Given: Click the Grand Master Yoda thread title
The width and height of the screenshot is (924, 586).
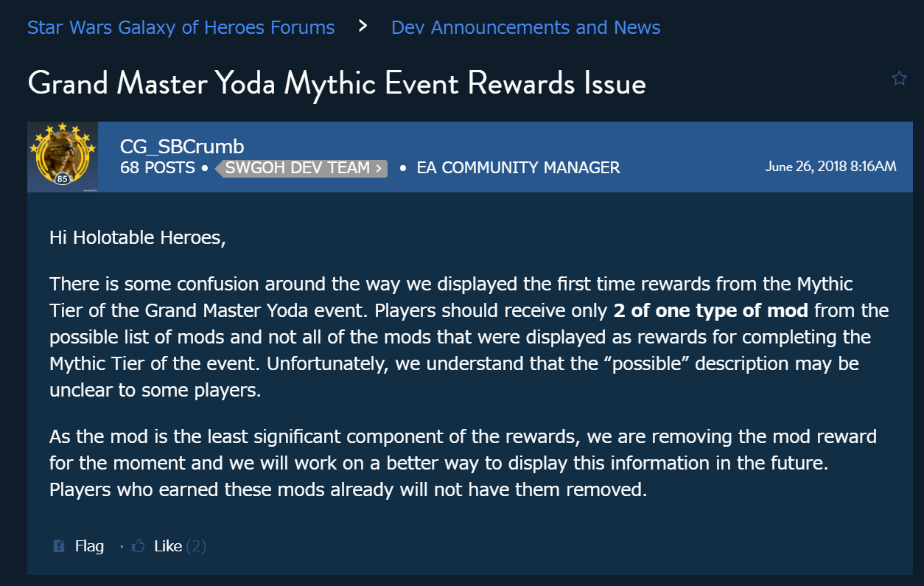Looking at the screenshot, I should pos(337,83).
